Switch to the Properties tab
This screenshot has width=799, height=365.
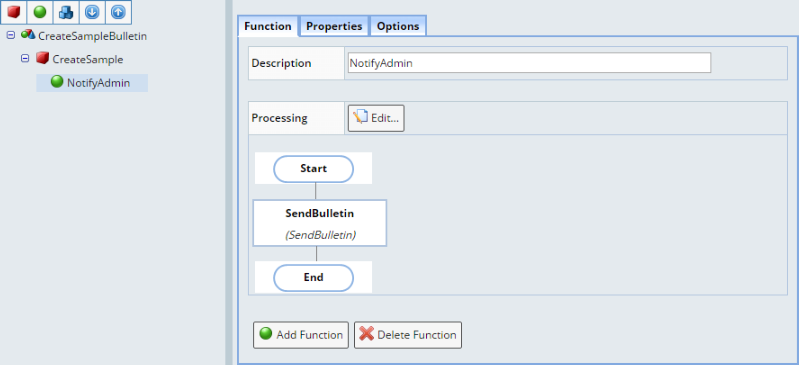[x=334, y=26]
